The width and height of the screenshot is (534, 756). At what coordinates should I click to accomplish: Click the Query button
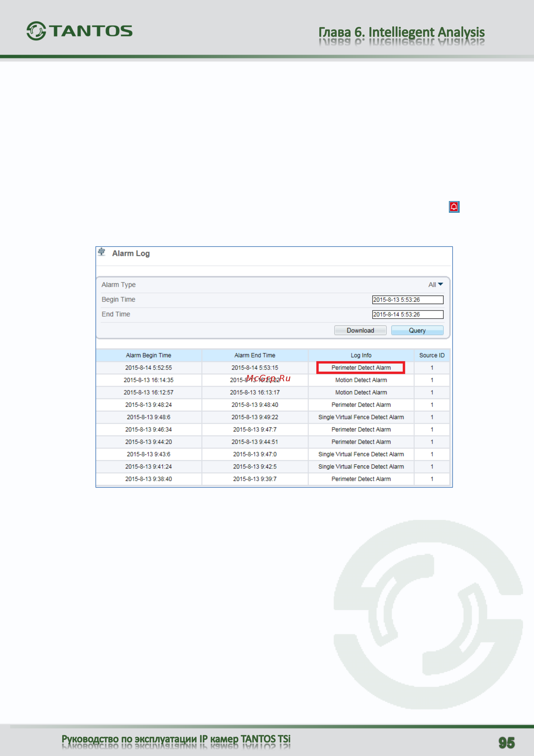pos(417,330)
